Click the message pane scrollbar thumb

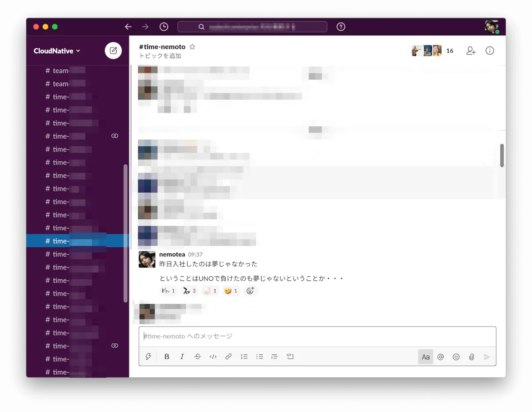502,155
